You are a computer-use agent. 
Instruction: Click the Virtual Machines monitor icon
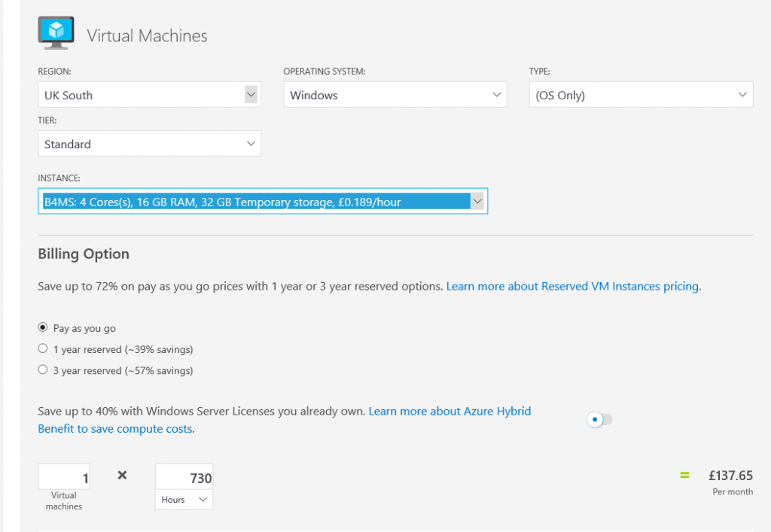coord(56,33)
